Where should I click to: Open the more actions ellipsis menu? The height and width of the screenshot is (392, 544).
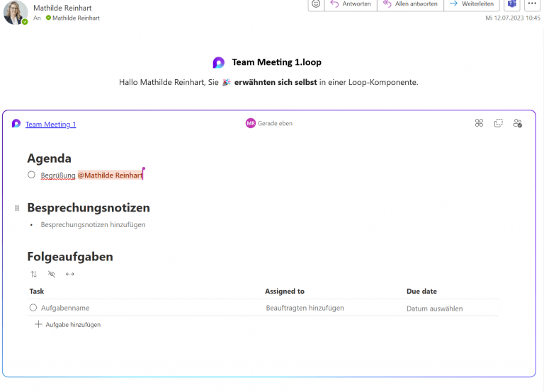click(532, 4)
